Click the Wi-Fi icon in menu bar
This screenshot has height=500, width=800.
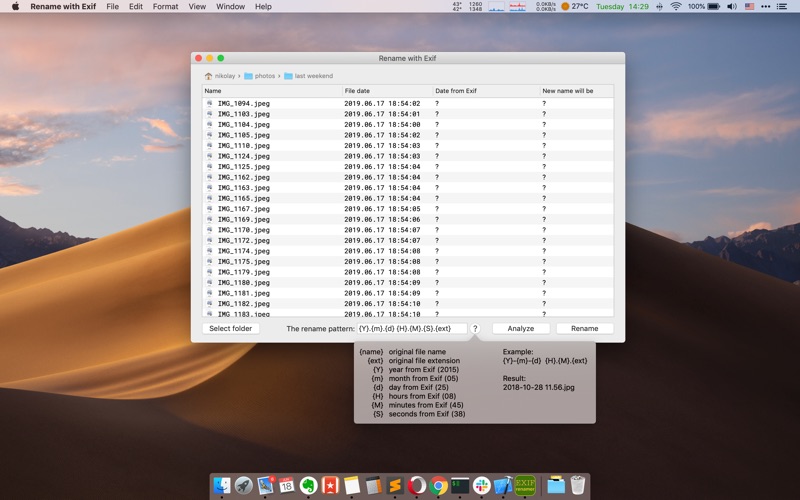(675, 6)
